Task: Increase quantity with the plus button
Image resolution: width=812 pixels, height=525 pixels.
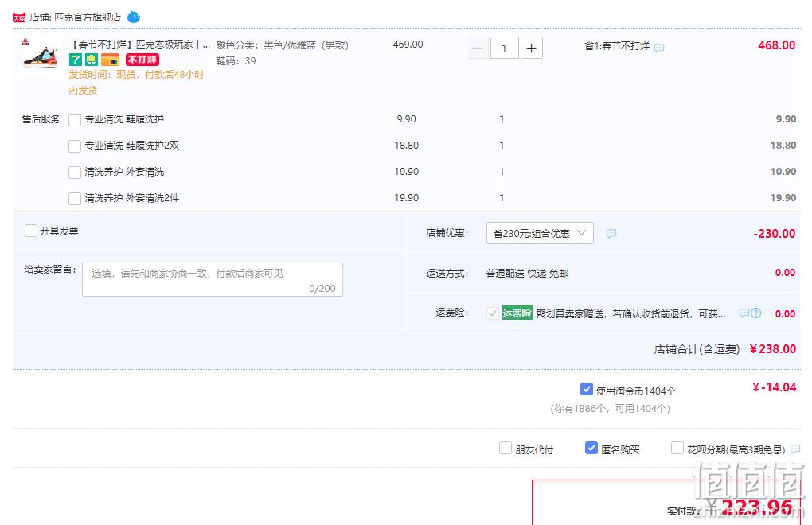Action: click(531, 48)
